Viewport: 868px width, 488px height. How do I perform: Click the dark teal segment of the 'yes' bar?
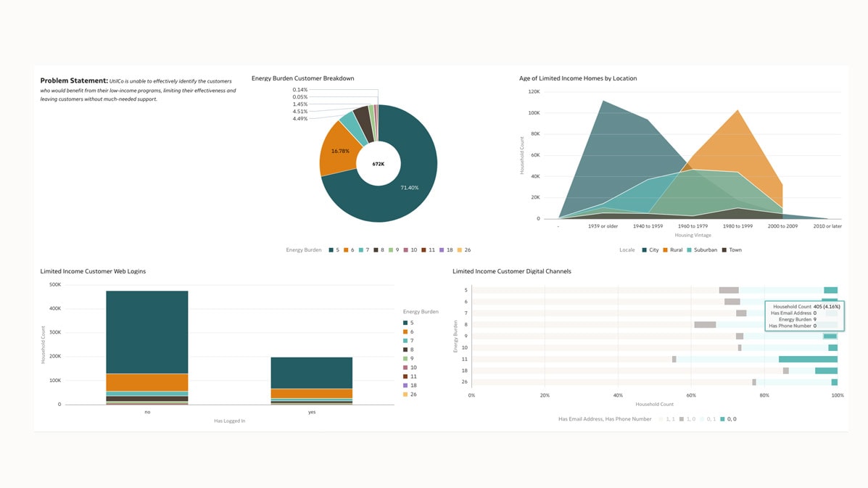coord(311,372)
